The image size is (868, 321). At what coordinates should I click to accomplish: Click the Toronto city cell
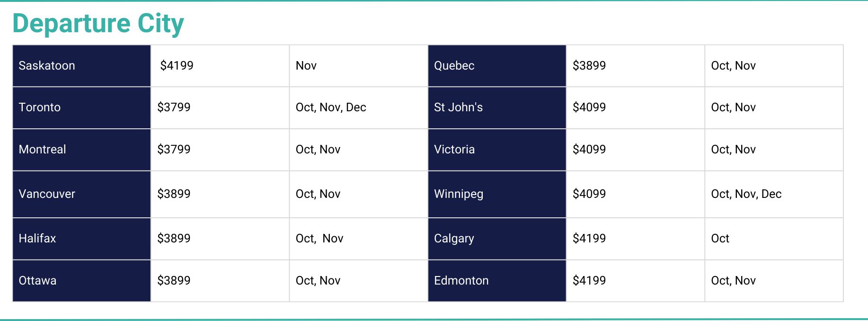(x=81, y=107)
